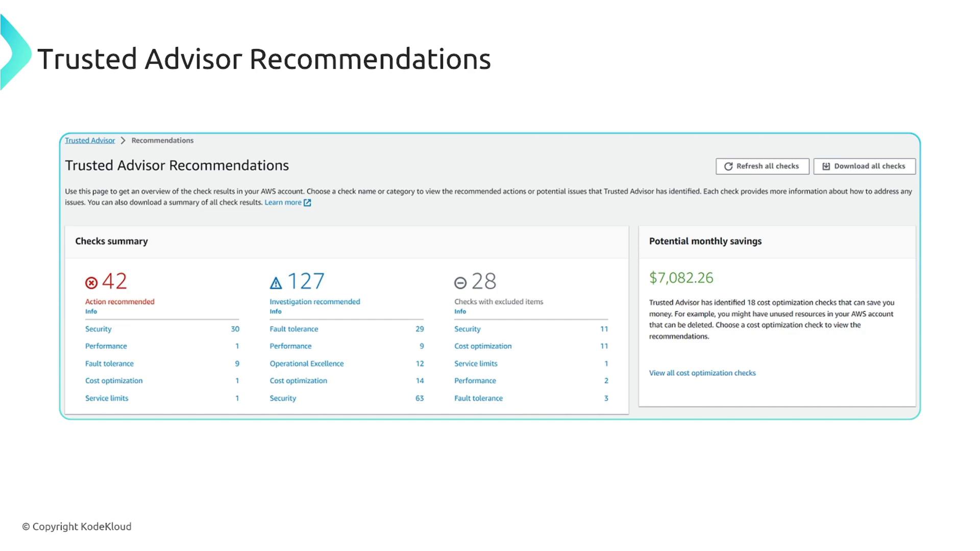
Task: Open the Learn more documentation link
Action: [x=283, y=203]
